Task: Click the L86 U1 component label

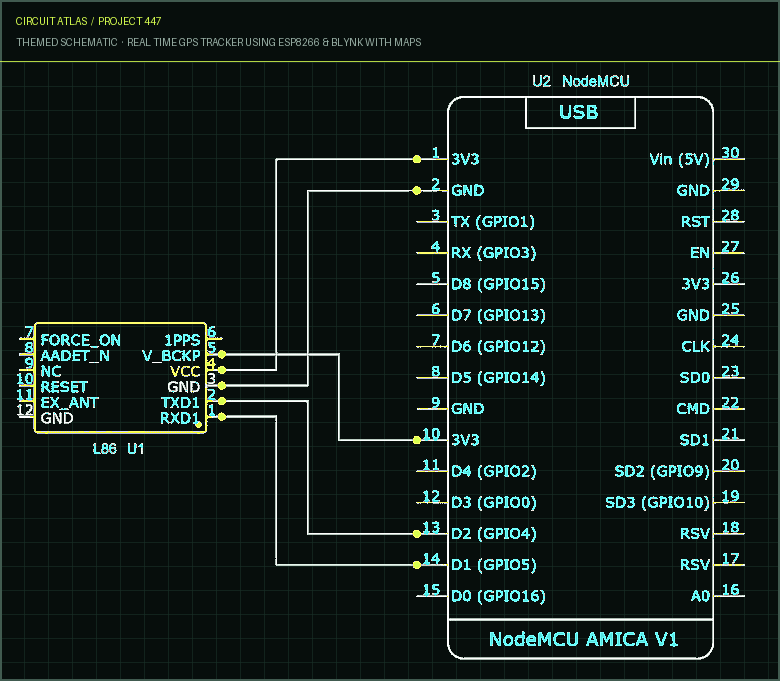Action: pos(118,449)
